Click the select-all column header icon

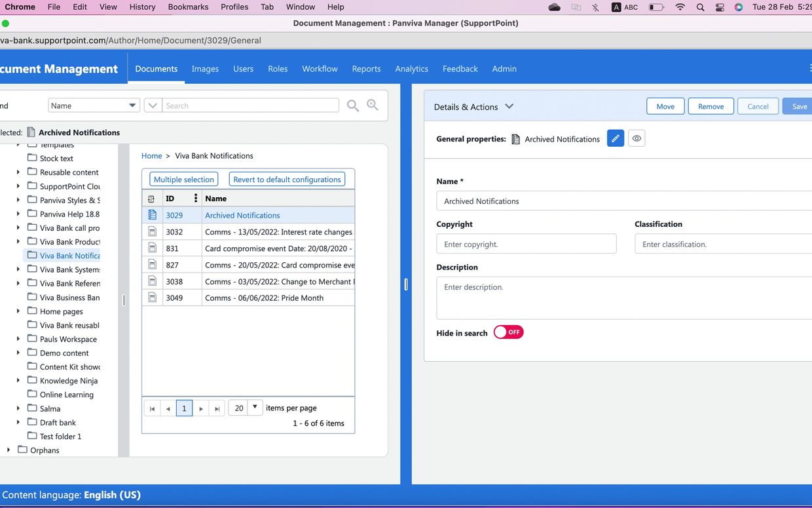pyautogui.click(x=152, y=199)
